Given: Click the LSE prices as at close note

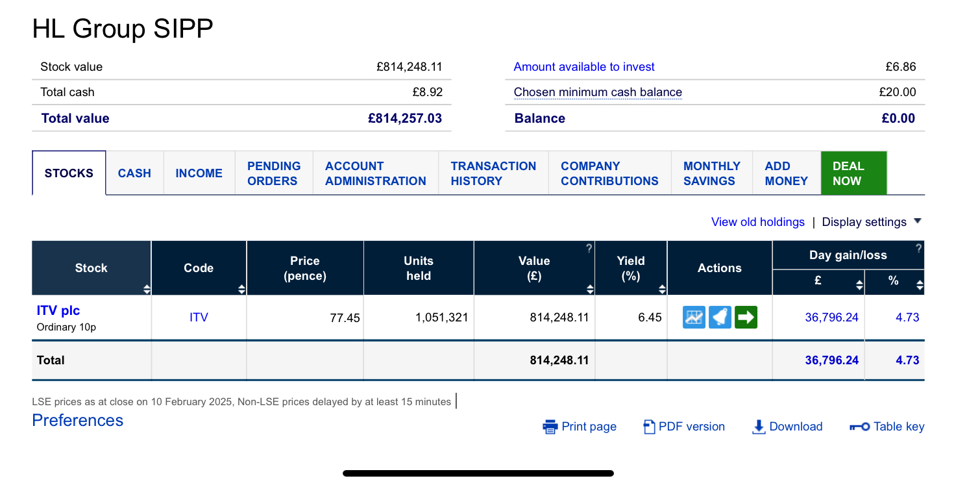Looking at the screenshot, I should pyautogui.click(x=241, y=402).
